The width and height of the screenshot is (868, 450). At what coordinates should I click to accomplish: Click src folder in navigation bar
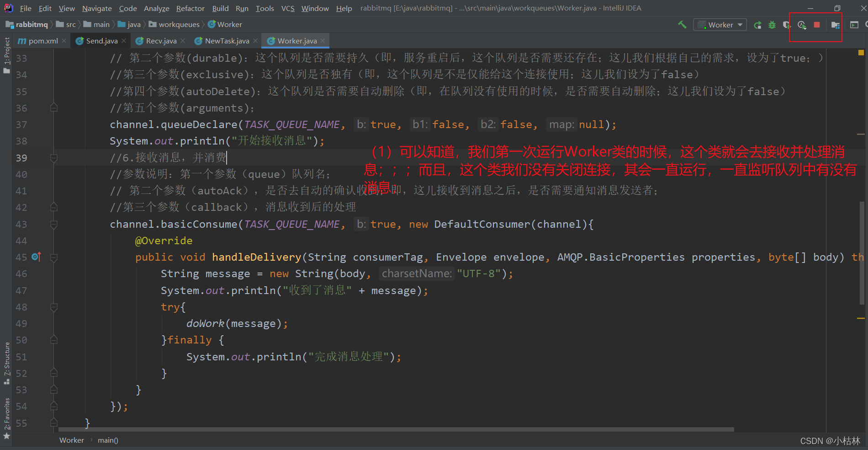pos(66,25)
